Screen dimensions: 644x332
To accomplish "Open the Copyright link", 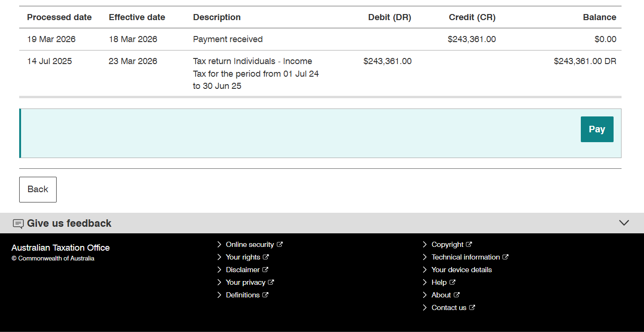I will point(447,245).
